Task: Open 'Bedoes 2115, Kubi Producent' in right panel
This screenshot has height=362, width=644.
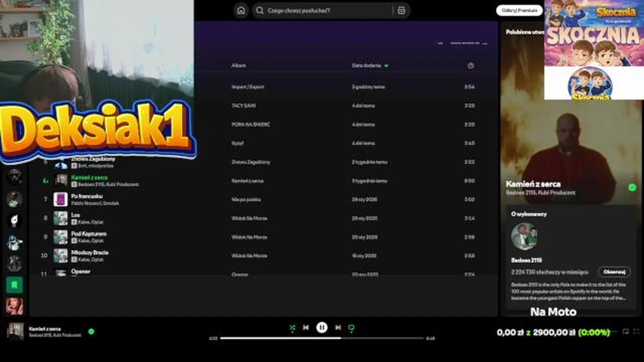Action: [x=540, y=193]
